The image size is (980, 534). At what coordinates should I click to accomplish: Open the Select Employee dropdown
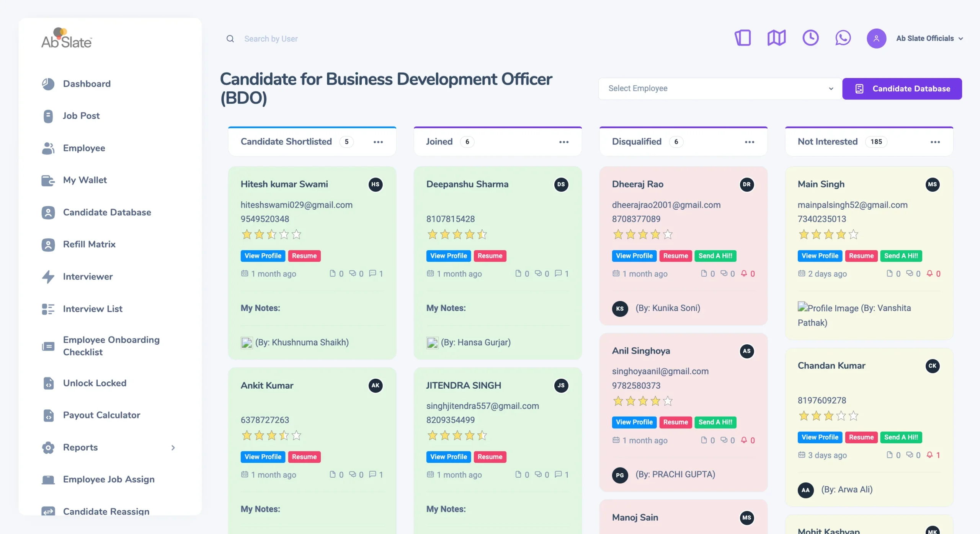[720, 88]
